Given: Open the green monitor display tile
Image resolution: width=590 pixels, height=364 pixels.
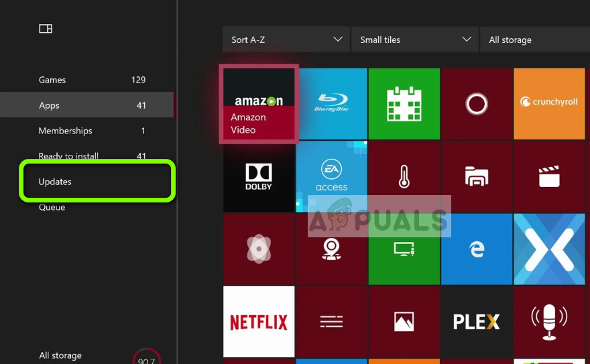Looking at the screenshot, I should click(x=404, y=249).
